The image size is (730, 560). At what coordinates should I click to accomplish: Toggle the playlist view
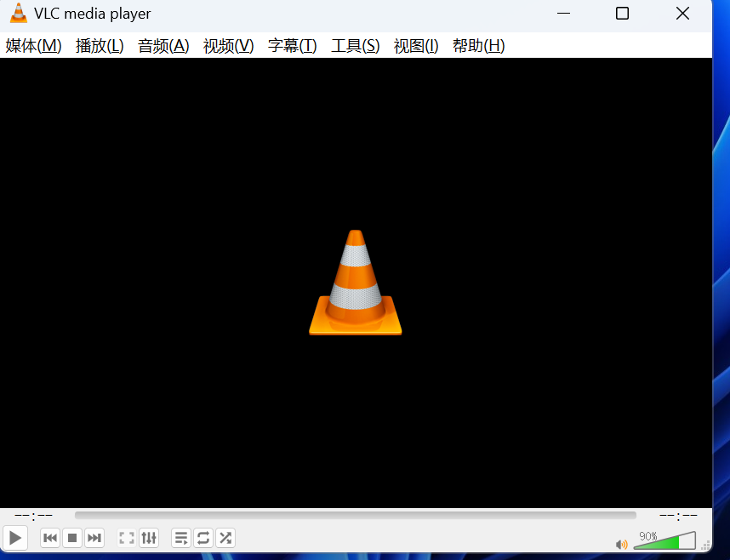tap(181, 538)
